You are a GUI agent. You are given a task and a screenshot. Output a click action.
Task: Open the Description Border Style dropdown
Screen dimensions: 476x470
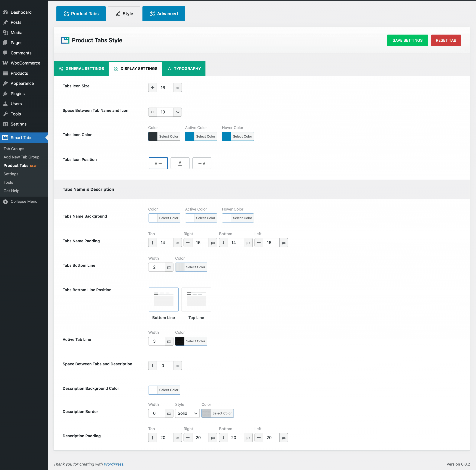tap(187, 413)
